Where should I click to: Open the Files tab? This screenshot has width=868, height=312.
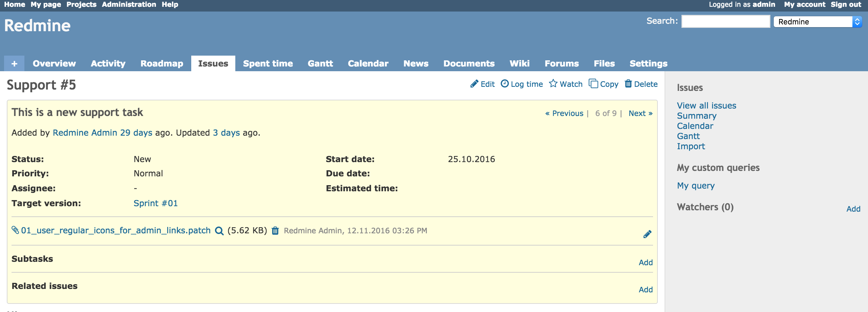point(604,63)
